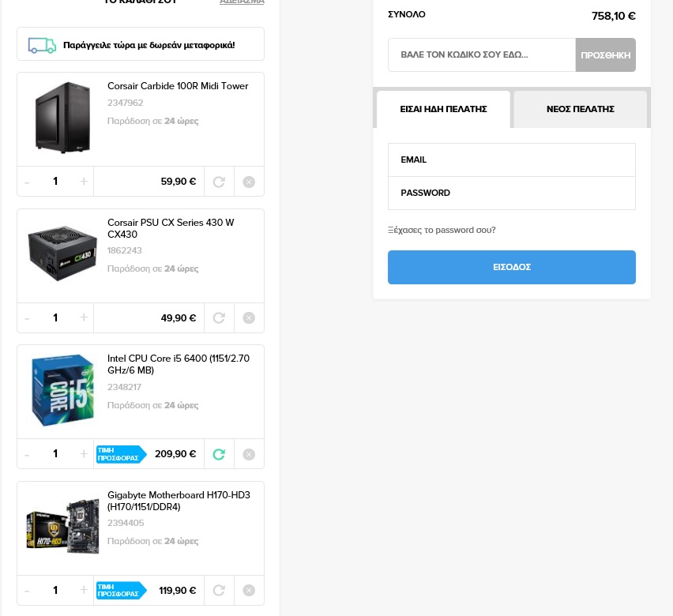The height and width of the screenshot is (616, 673).
Task: Open the Intel Core i5 product thumbnail
Action: (62, 390)
